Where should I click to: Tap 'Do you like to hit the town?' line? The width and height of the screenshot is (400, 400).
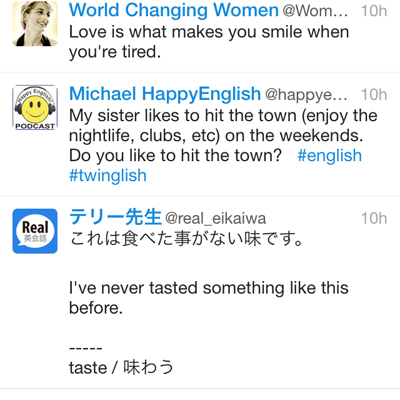click(175, 156)
